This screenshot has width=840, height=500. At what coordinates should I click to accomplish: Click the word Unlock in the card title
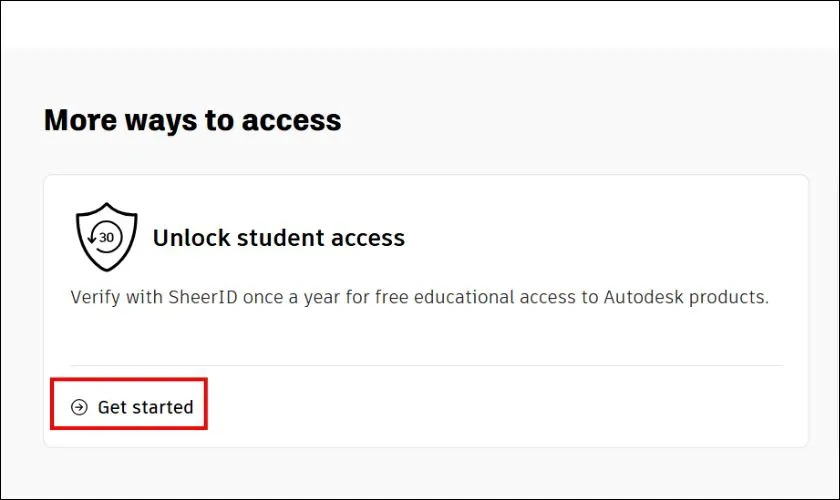click(x=186, y=238)
